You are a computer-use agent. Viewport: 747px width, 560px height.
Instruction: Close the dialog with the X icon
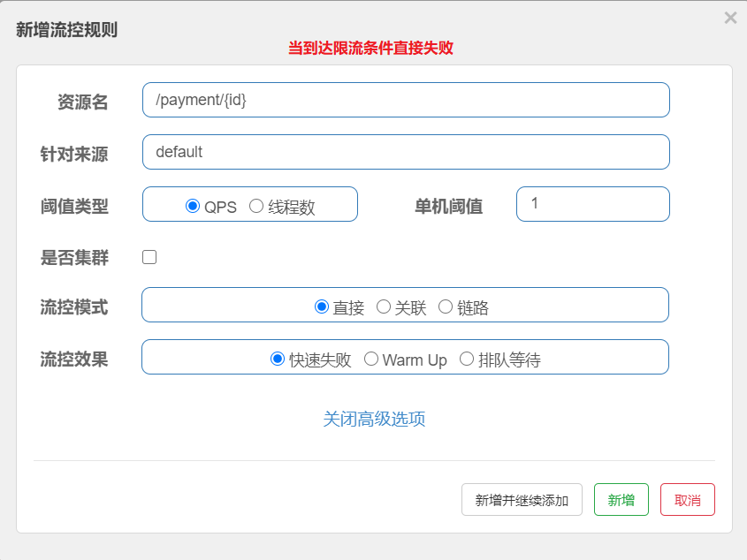pos(729,18)
